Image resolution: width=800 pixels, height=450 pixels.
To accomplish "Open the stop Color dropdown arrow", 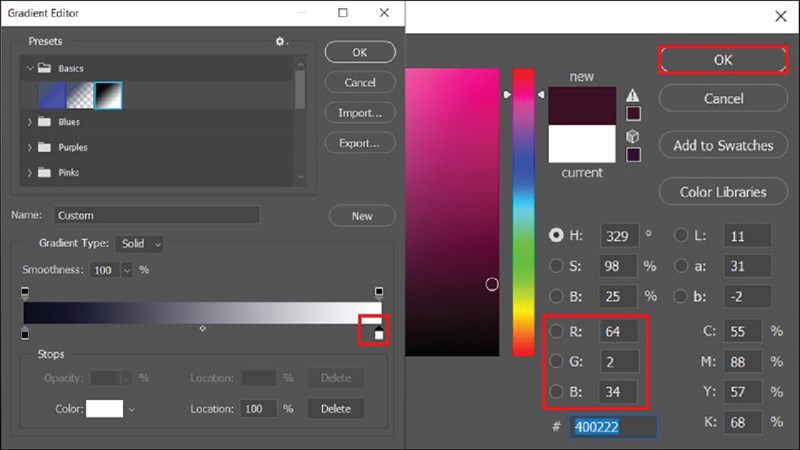I will 132,409.
